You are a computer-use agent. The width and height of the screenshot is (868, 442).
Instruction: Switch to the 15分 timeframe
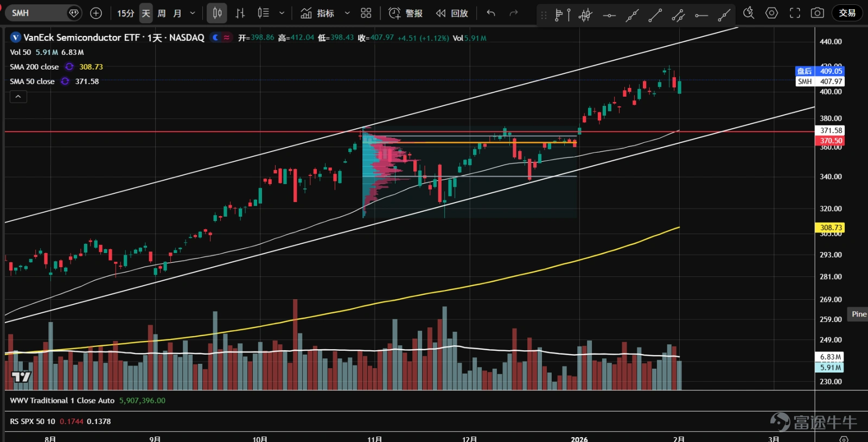tap(126, 13)
